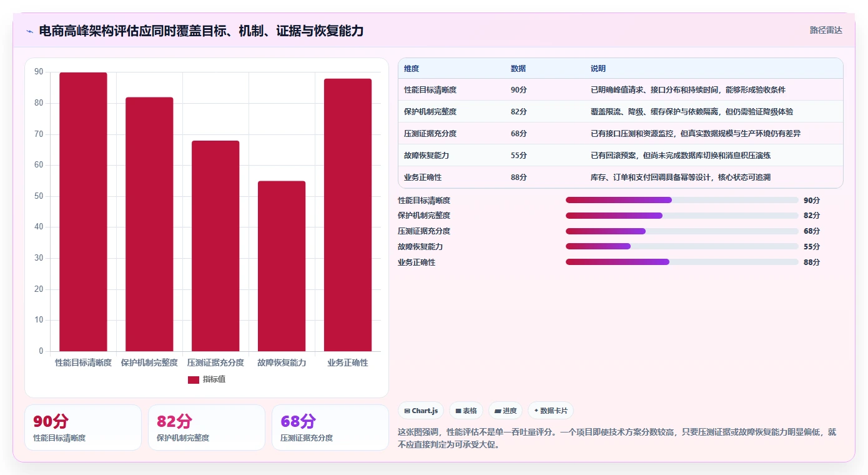
Task: Click the 业务正确性 chart bar
Action: (348, 215)
